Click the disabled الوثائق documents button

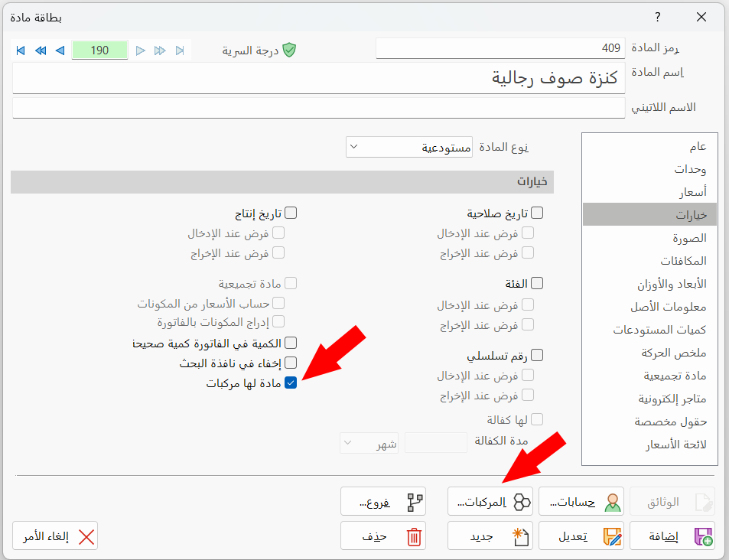click(x=672, y=501)
